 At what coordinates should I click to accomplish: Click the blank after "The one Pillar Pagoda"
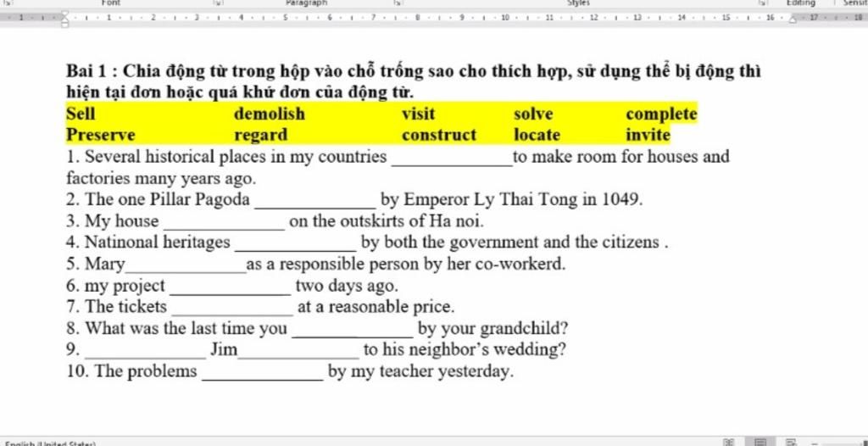(315, 202)
